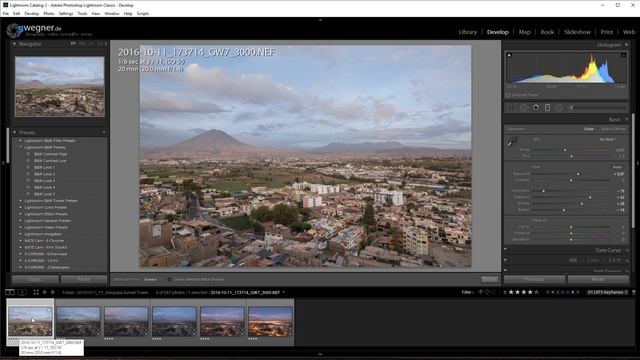Show grid view from filmstrip bar
Screen dimensions: 640x360
coord(36,292)
